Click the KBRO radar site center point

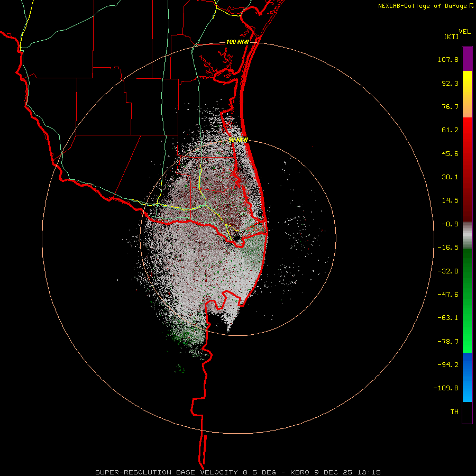(237, 237)
